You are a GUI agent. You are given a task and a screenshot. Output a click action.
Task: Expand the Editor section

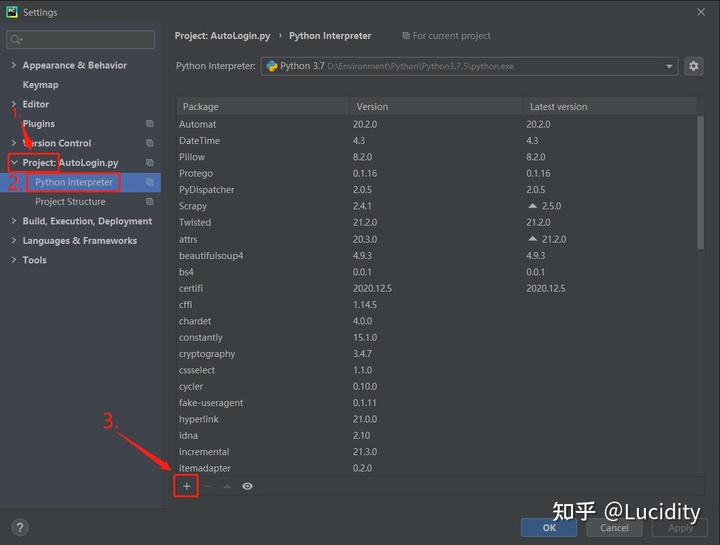[13, 104]
